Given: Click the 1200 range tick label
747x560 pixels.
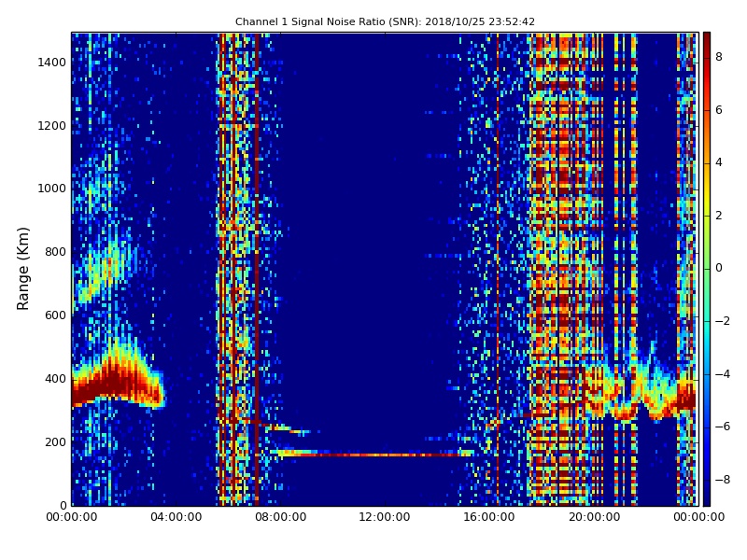Looking at the screenshot, I should click(x=52, y=125).
